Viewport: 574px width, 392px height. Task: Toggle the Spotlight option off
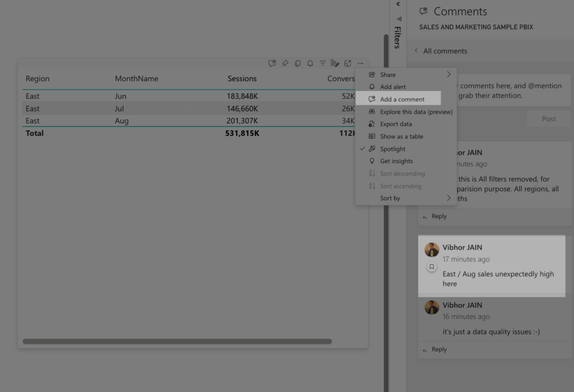coord(392,149)
